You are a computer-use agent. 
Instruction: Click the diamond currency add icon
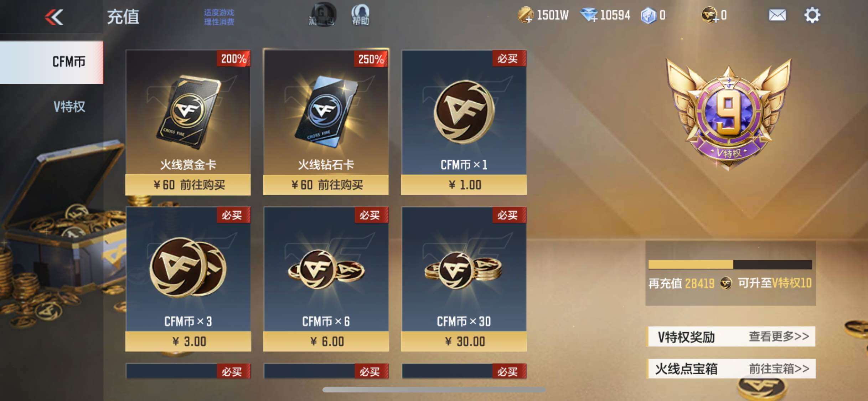(589, 15)
